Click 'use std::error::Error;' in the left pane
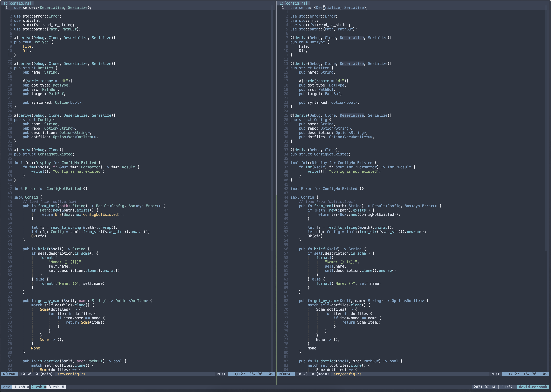This screenshot has width=551, height=392. click(x=38, y=16)
